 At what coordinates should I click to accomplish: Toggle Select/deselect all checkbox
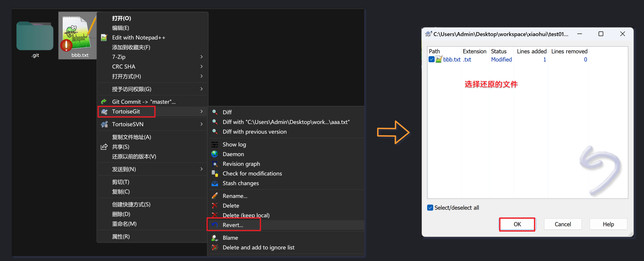430,207
